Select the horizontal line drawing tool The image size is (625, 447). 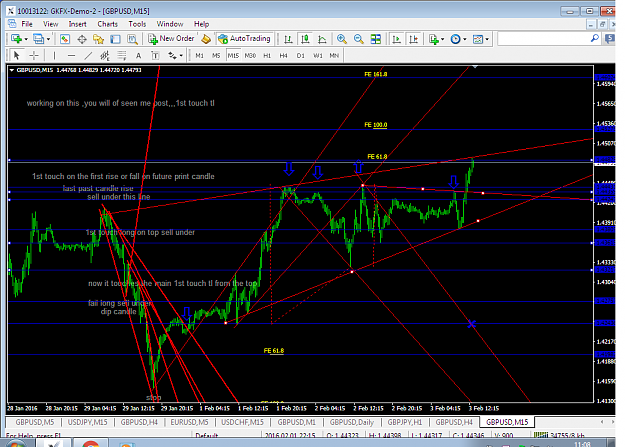click(x=71, y=55)
